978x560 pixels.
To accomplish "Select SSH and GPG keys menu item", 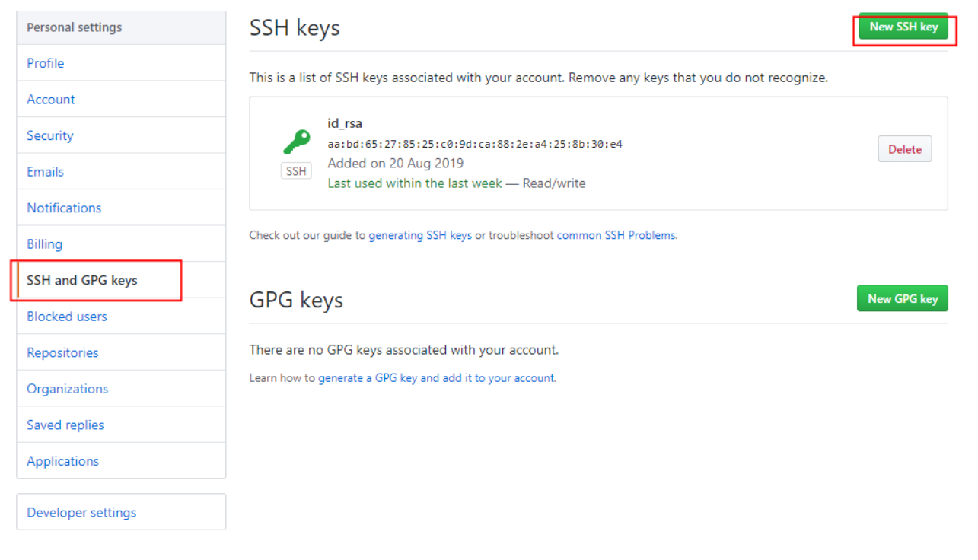I will pyautogui.click(x=121, y=280).
